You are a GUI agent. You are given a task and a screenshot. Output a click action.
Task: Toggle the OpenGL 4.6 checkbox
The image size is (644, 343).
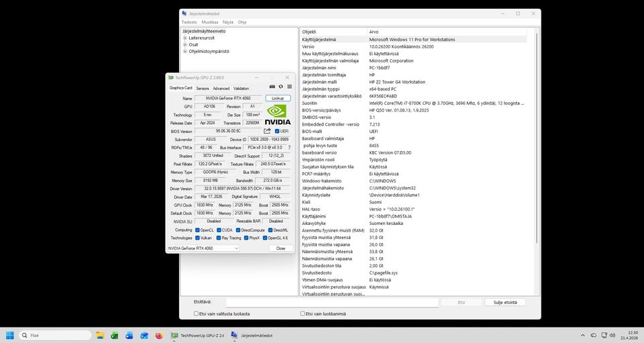265,238
